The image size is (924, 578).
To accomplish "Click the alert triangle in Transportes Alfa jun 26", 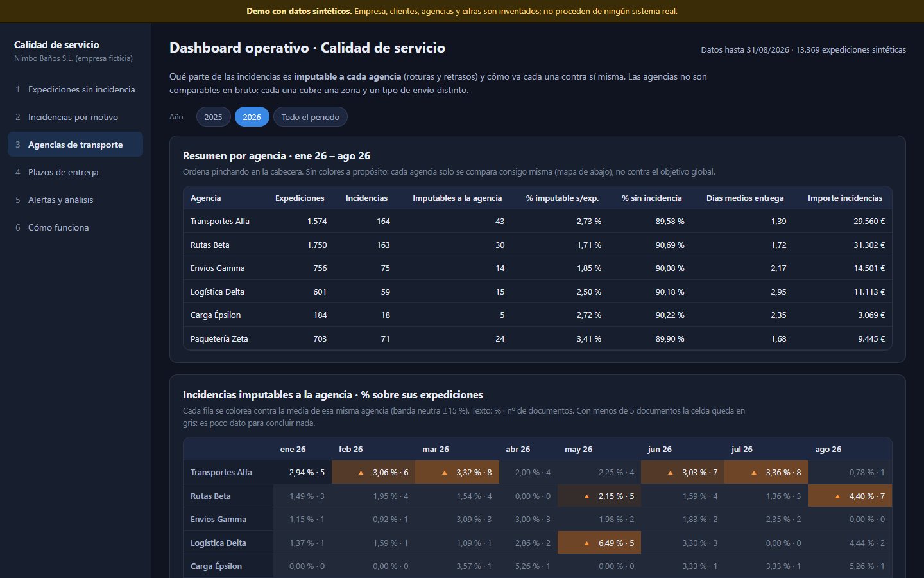I will [x=670, y=473].
